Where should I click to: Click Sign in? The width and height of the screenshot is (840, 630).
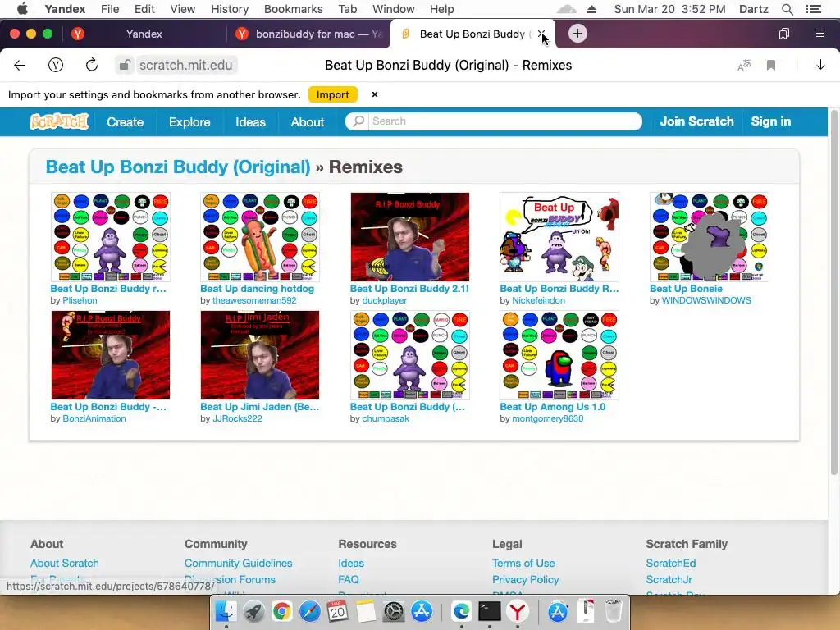point(770,121)
